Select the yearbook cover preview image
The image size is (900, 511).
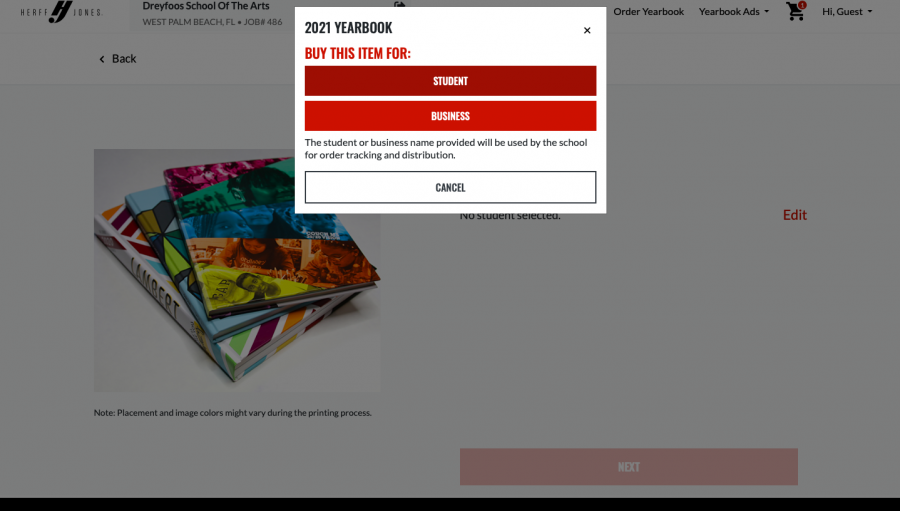pyautogui.click(x=237, y=270)
